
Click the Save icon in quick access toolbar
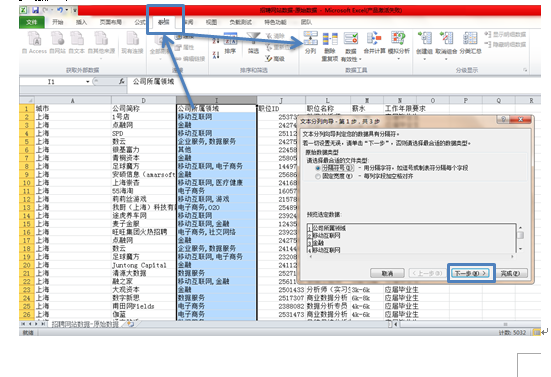click(x=35, y=10)
